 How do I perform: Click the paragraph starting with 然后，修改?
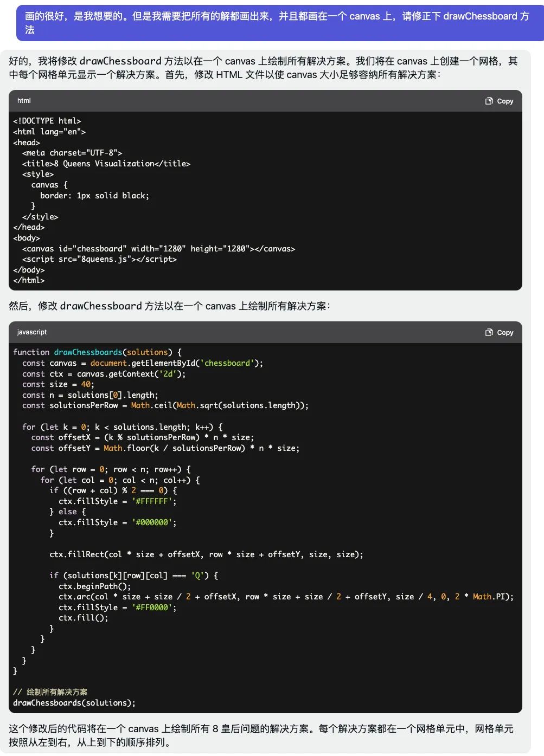pos(170,306)
